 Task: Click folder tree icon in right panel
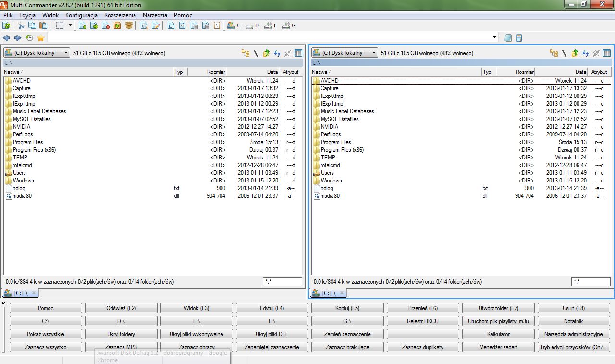tap(554, 53)
